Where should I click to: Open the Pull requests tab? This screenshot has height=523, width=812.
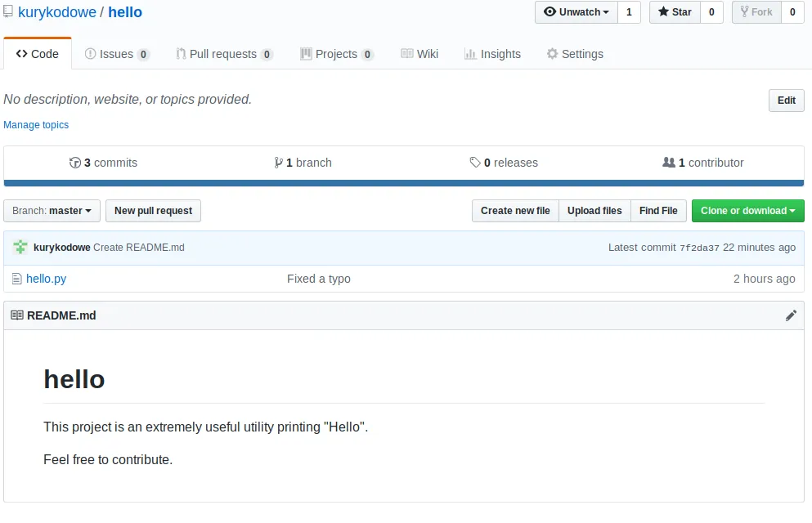pos(224,54)
